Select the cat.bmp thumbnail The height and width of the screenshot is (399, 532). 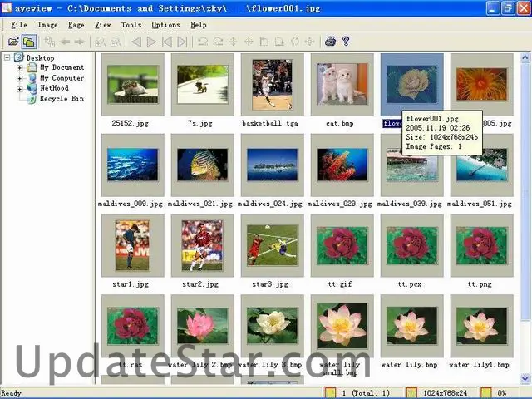[342, 85]
